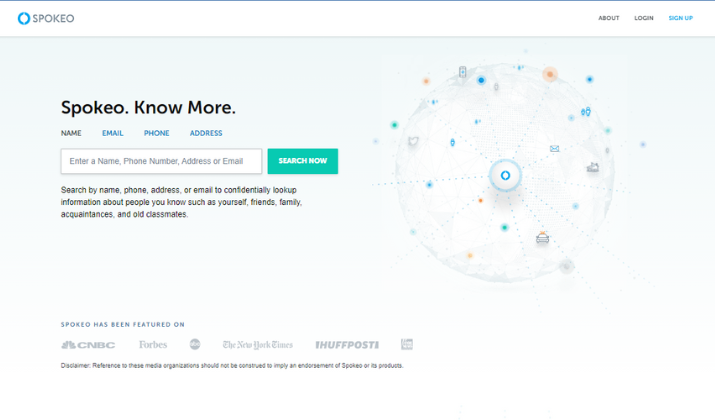Click the CNBC logo
715x420 pixels.
click(x=88, y=345)
